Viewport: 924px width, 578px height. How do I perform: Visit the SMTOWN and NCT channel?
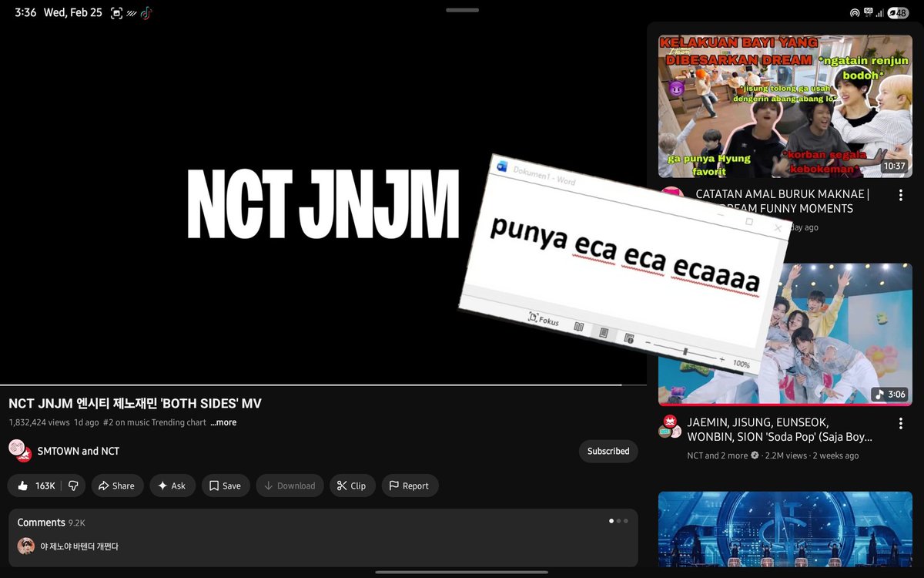tap(80, 451)
